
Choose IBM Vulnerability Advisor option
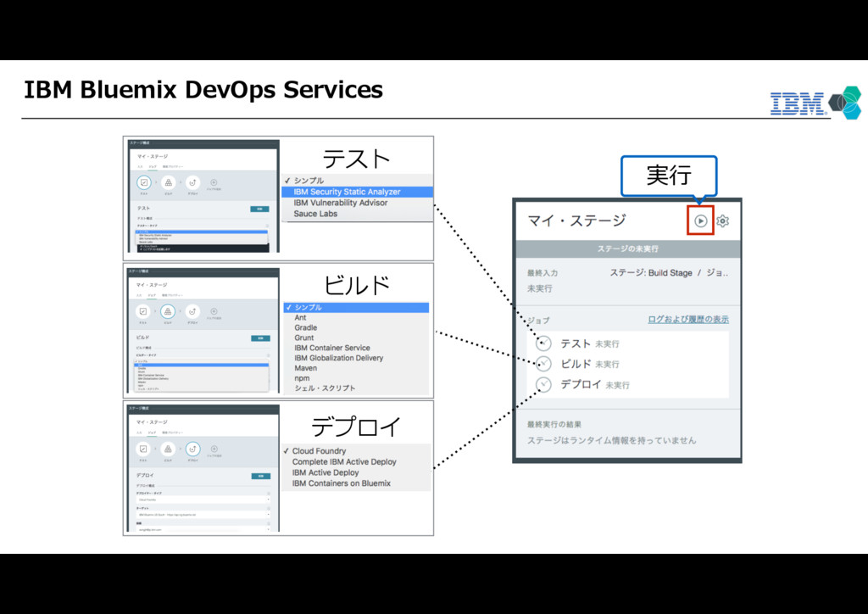(357, 203)
